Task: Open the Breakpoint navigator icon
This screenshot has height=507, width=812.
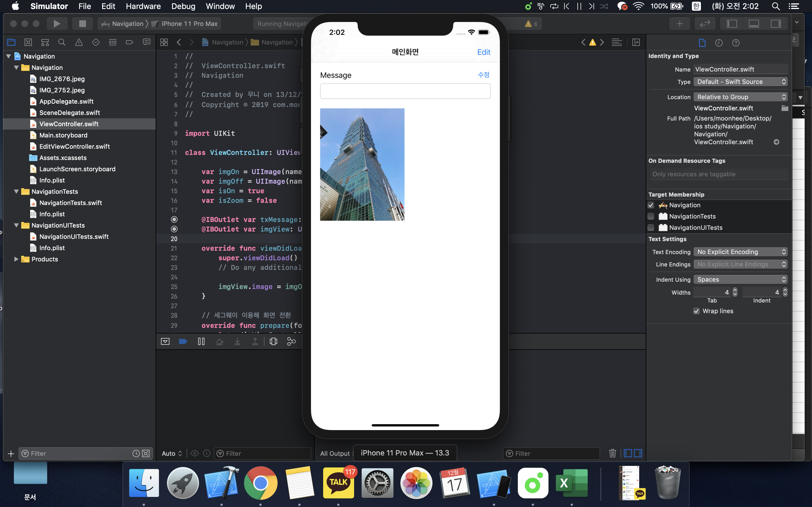Action: coord(129,42)
